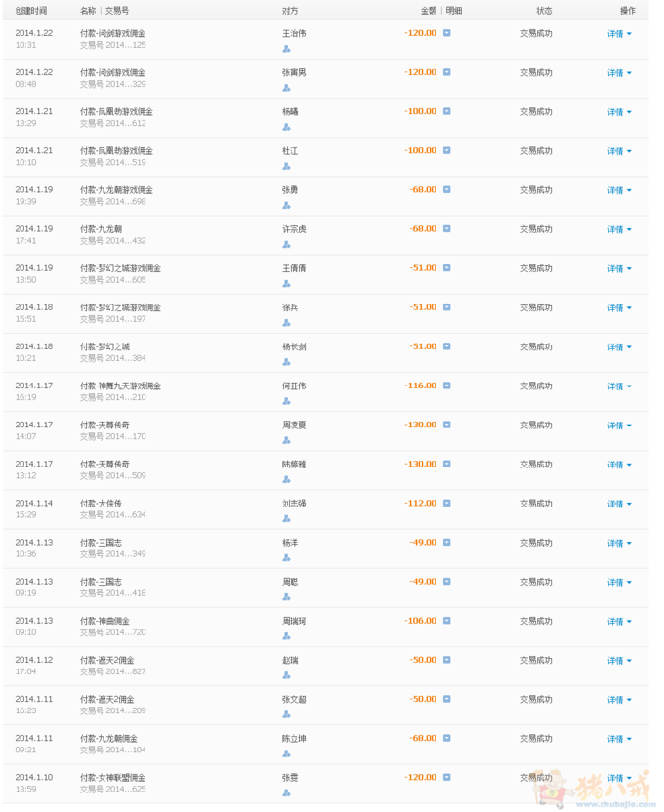The image size is (664, 812).
Task: Open amount detail icon for 2014.1.12 17:04 row
Action: pos(447,660)
